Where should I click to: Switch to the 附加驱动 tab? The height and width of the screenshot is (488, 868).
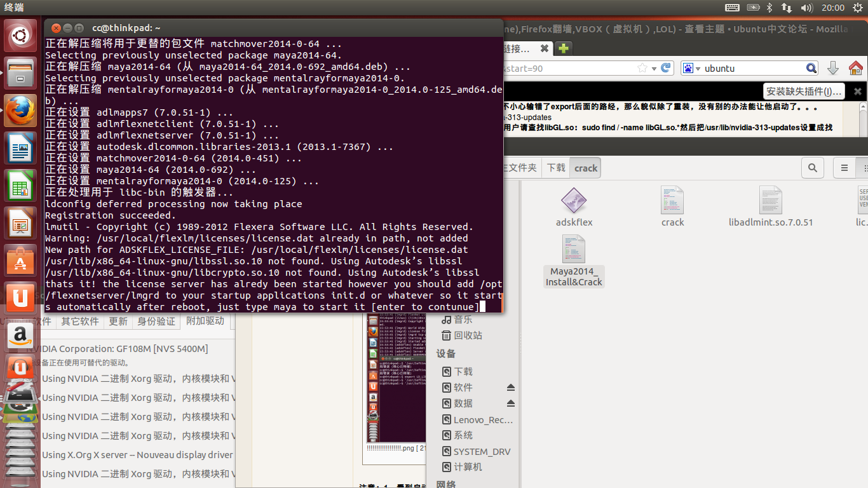pos(205,322)
